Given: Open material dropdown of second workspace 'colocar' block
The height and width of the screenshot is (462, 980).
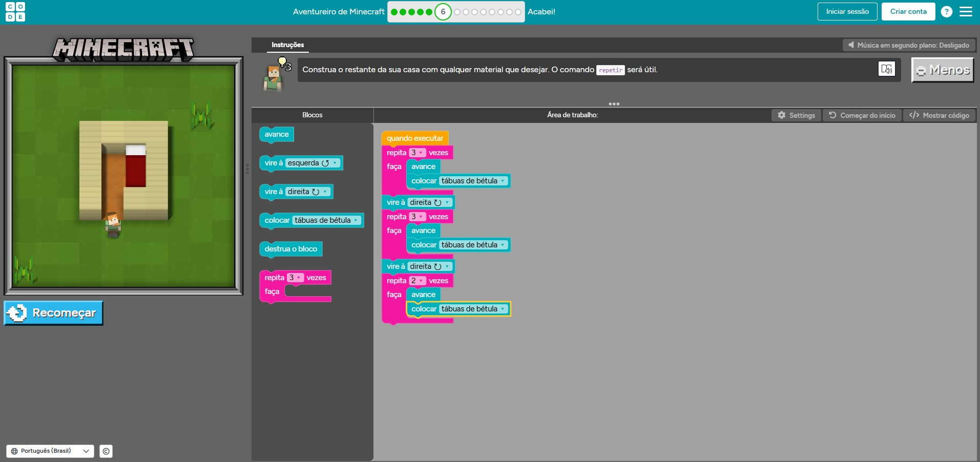Looking at the screenshot, I should [473, 245].
